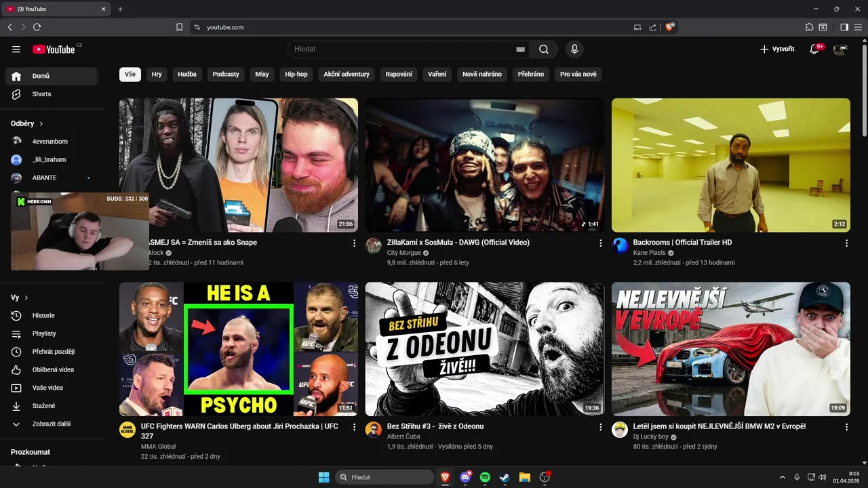This screenshot has height=488, width=868.
Task: Select the Vše filter chip
Action: tap(130, 74)
